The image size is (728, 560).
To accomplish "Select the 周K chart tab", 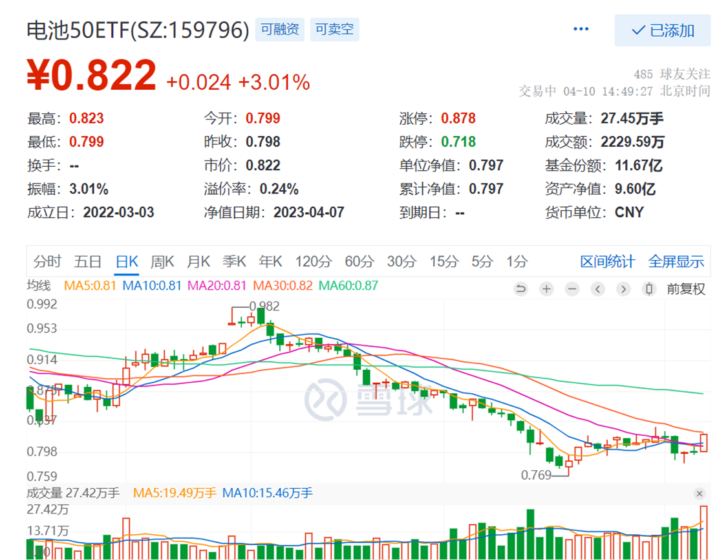I will [x=162, y=261].
